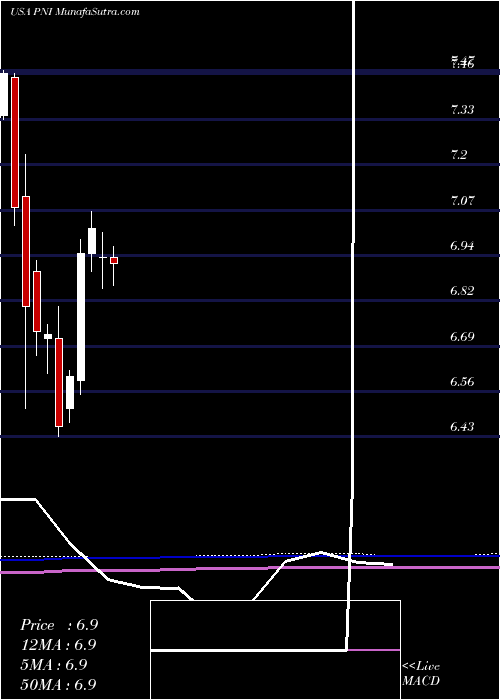Click the 7.33 price axis label
The width and height of the screenshot is (500, 700).
coord(462,109)
